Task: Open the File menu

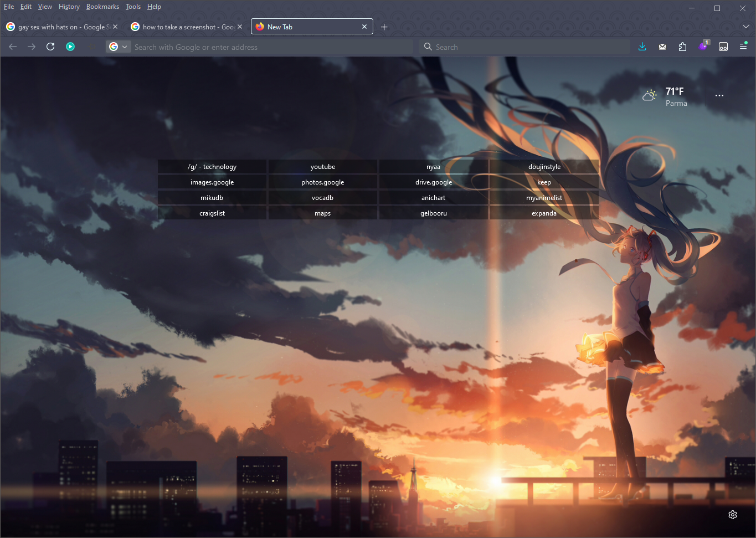Action: (x=9, y=7)
